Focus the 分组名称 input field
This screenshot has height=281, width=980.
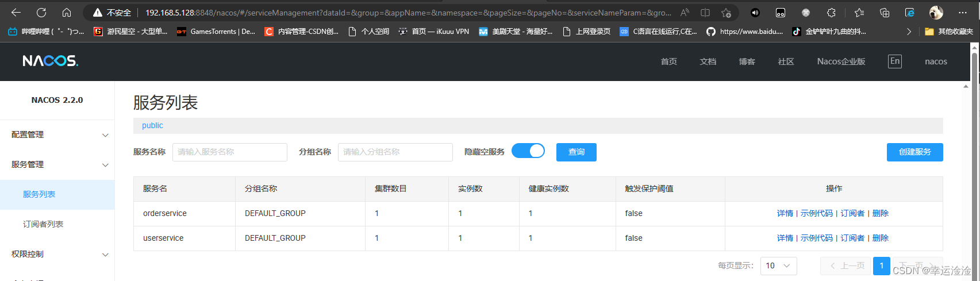(395, 152)
